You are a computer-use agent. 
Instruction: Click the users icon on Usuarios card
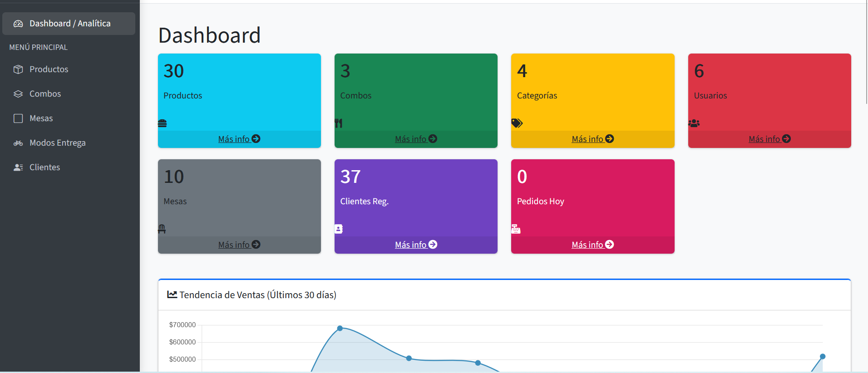pos(694,123)
